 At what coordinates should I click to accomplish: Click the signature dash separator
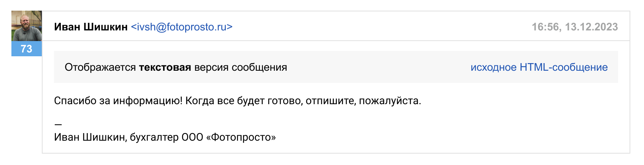tap(58, 124)
